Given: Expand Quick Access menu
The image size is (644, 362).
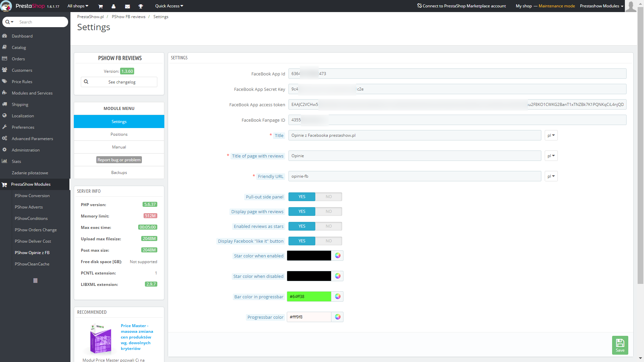Looking at the screenshot, I should 169,6.
